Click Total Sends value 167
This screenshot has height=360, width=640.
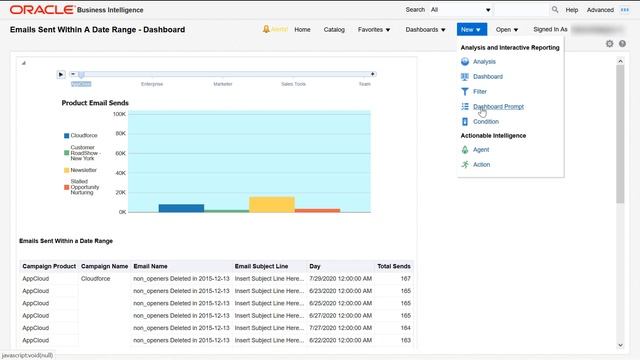[405, 279]
